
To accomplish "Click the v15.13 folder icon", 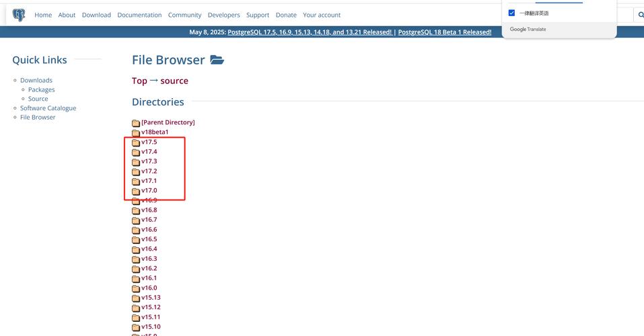I will [136, 298].
